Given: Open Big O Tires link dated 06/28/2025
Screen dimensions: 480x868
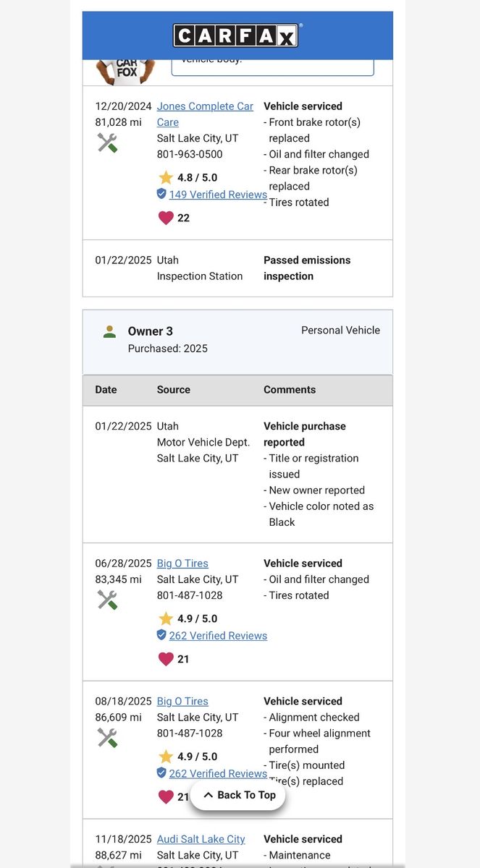Looking at the screenshot, I should [182, 563].
